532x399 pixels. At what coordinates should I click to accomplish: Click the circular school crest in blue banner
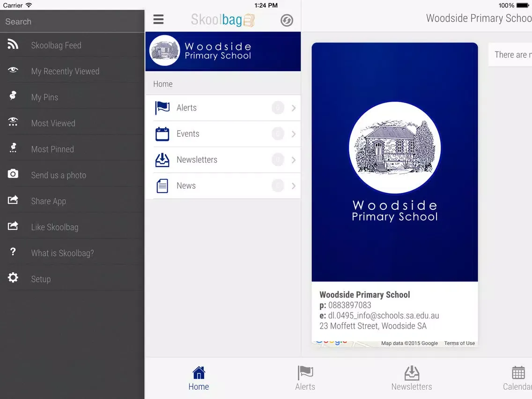tap(164, 51)
